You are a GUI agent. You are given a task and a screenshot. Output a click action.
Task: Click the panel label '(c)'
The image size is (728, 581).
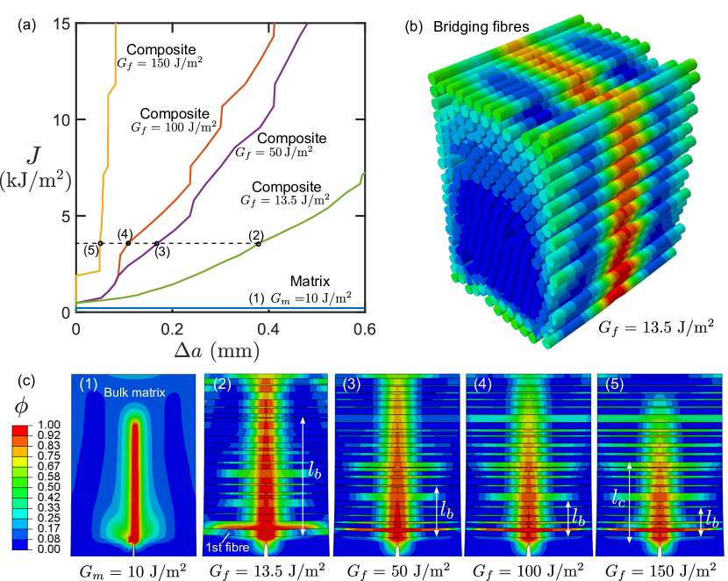pyautogui.click(x=26, y=381)
